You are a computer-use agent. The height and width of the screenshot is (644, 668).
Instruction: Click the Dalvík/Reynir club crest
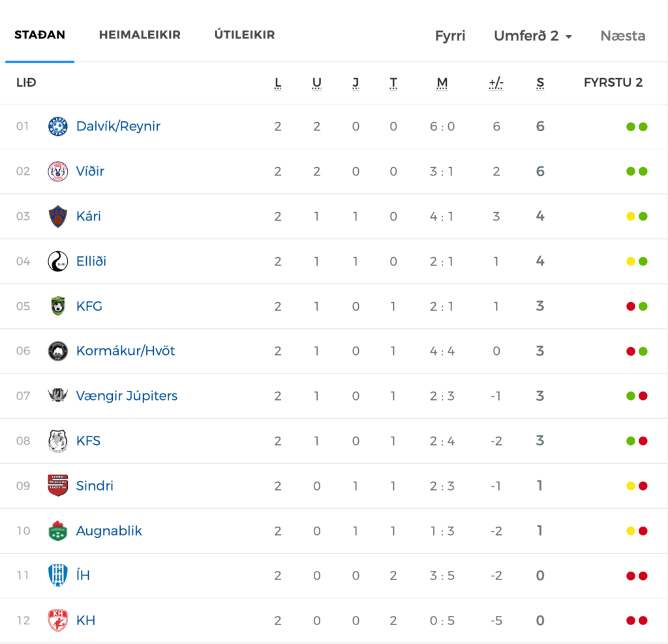click(x=57, y=127)
